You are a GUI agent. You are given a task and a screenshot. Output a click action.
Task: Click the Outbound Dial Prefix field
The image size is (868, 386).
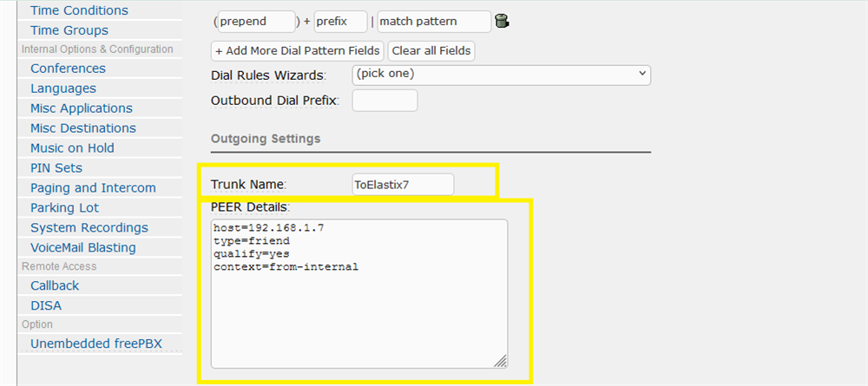385,101
